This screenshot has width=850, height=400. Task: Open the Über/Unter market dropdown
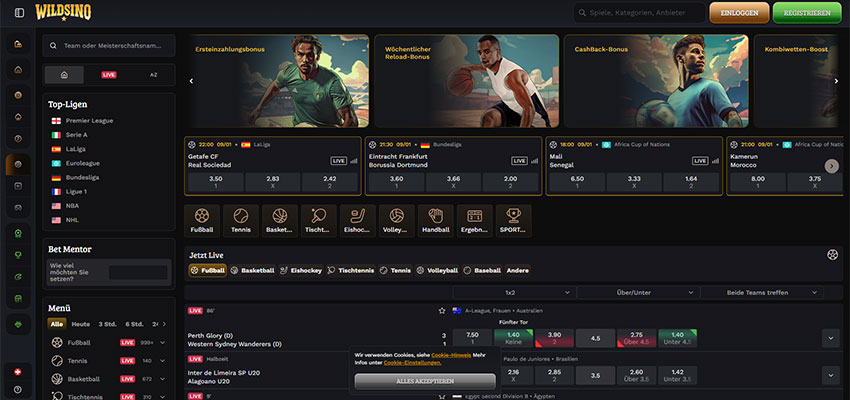coord(638,293)
